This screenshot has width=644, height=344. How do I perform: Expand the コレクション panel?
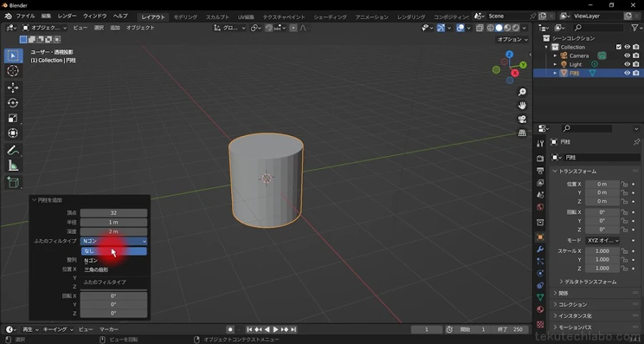tap(570, 305)
